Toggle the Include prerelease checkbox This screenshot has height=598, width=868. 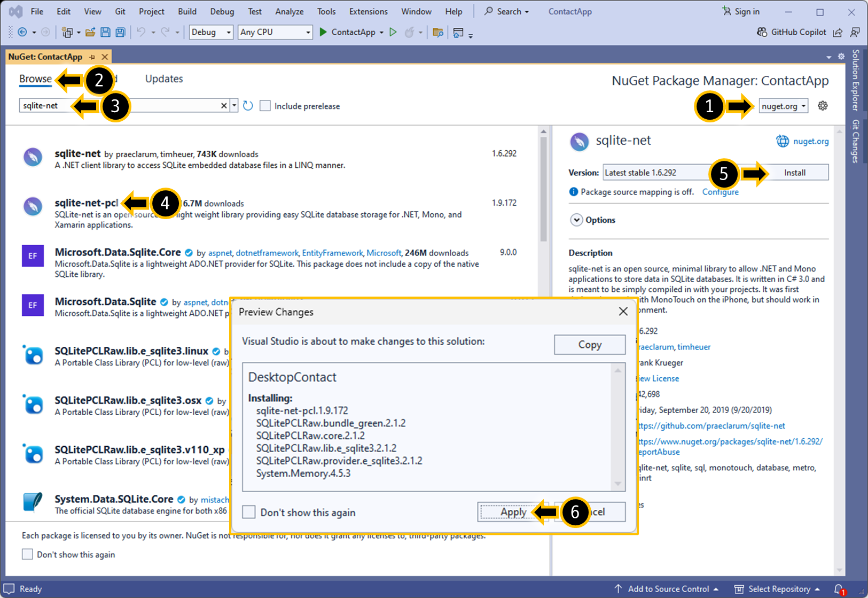[265, 106]
